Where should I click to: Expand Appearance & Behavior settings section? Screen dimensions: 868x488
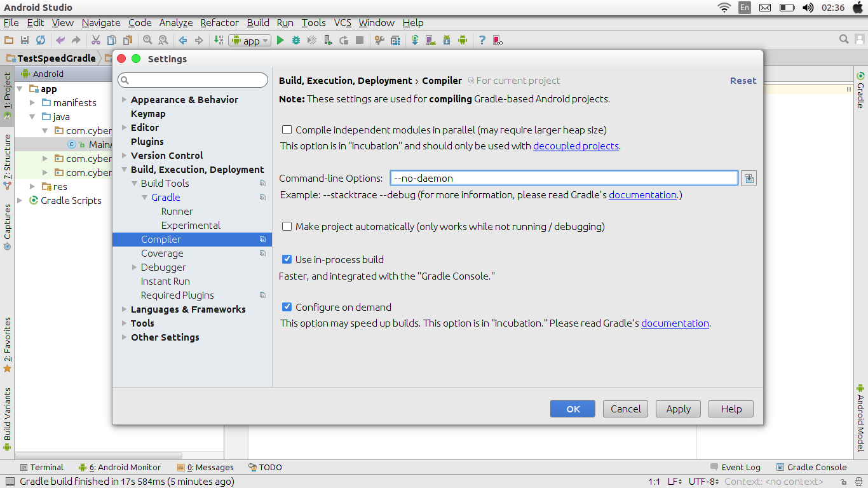point(125,100)
